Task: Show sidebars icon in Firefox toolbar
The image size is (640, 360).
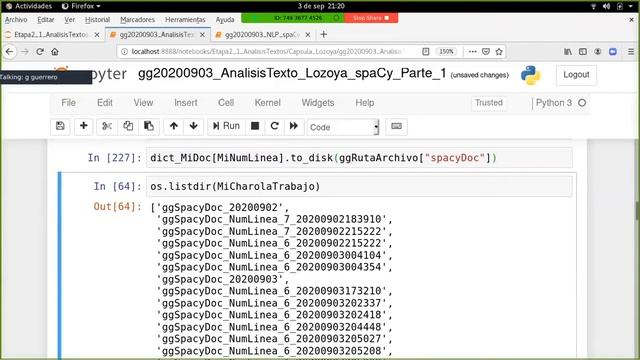Action: [x=583, y=51]
